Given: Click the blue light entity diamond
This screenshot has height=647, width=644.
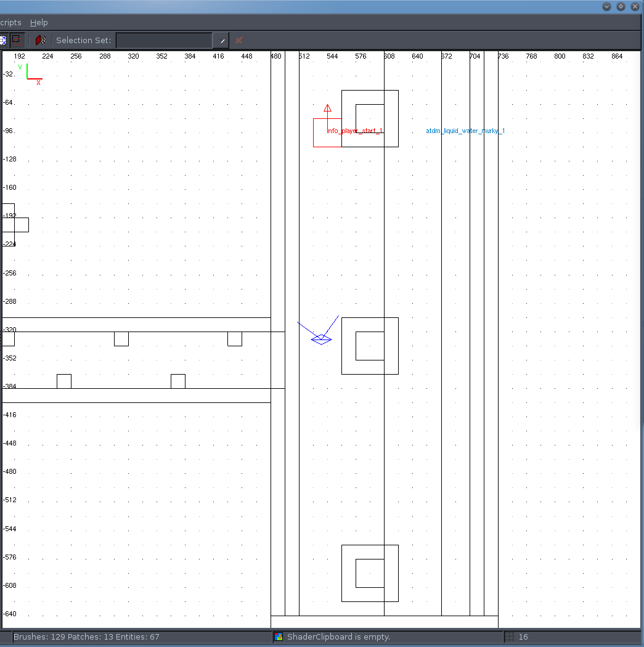Looking at the screenshot, I should click(x=321, y=339).
